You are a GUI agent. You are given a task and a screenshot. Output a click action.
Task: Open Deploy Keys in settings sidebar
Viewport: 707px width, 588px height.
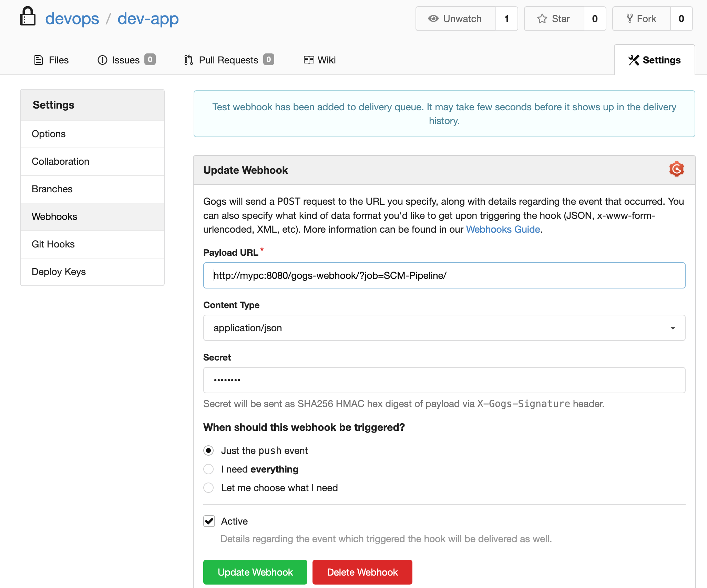pos(59,272)
